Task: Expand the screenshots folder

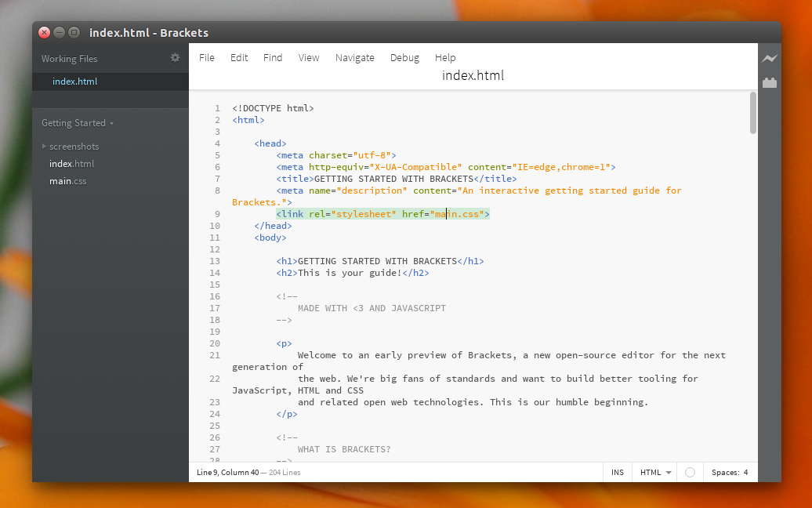Action: point(45,146)
